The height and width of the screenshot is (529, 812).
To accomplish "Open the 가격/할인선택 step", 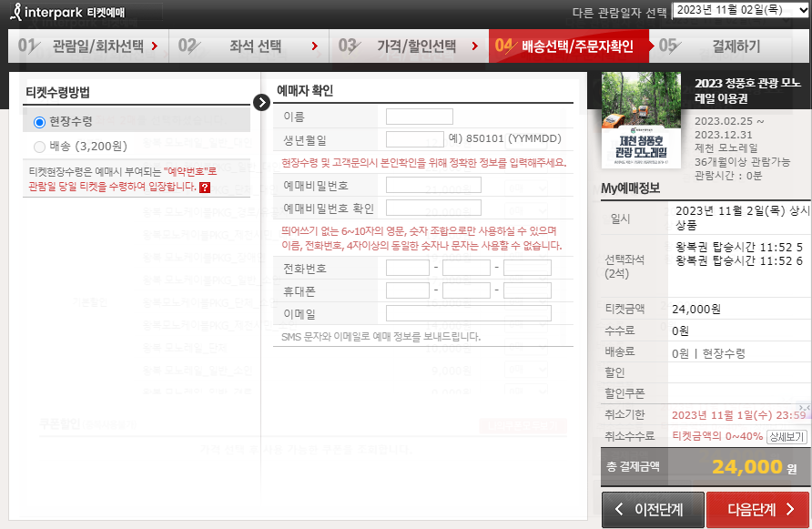I will pyautogui.click(x=410, y=45).
